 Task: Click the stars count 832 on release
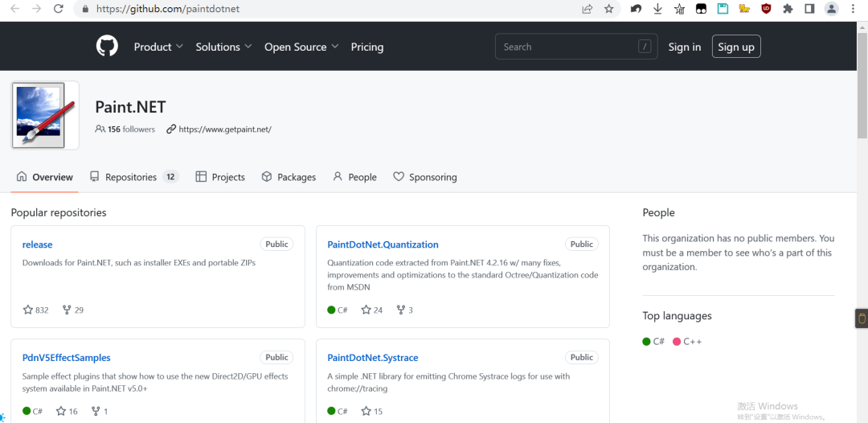(36, 310)
